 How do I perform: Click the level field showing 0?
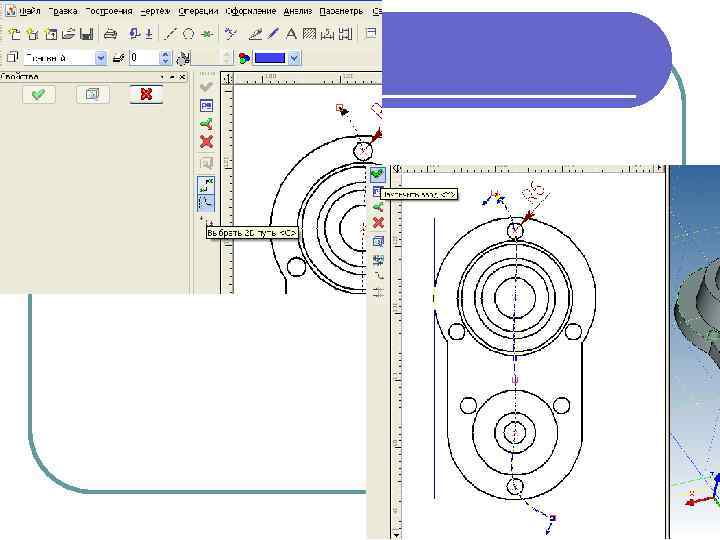click(144, 58)
